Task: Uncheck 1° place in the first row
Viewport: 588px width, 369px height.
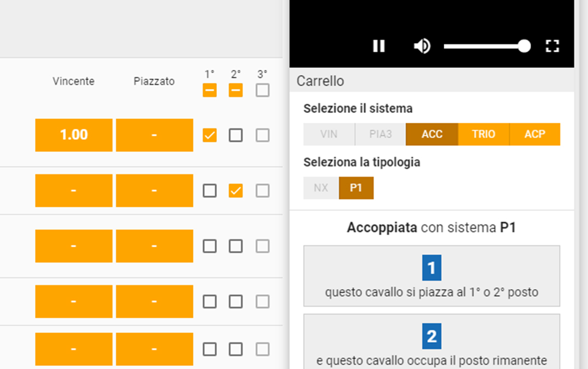Action: (x=210, y=135)
